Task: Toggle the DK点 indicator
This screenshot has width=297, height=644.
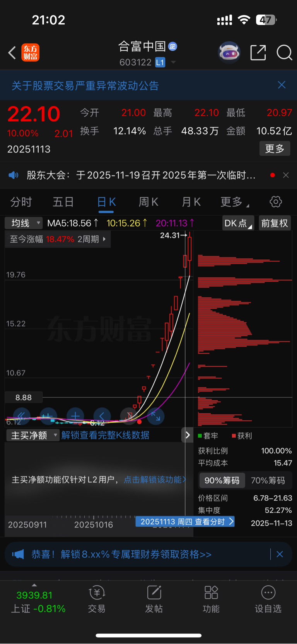Action: [x=238, y=223]
